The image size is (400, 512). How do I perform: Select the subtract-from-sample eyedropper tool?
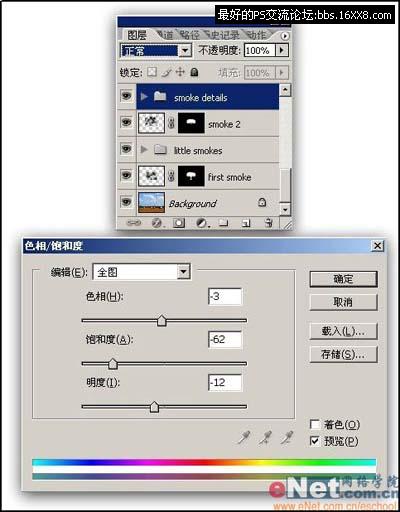(286, 437)
